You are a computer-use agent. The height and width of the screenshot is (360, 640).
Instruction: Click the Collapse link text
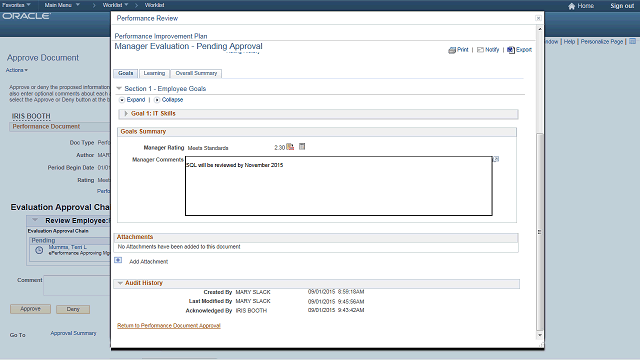pyautogui.click(x=172, y=100)
